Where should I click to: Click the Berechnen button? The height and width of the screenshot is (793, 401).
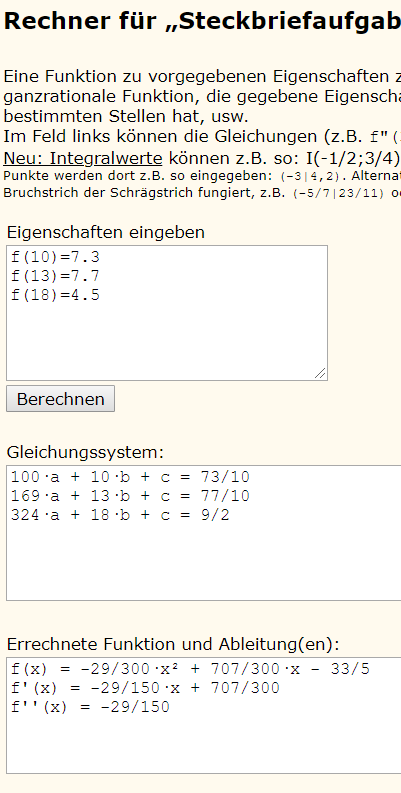click(60, 399)
